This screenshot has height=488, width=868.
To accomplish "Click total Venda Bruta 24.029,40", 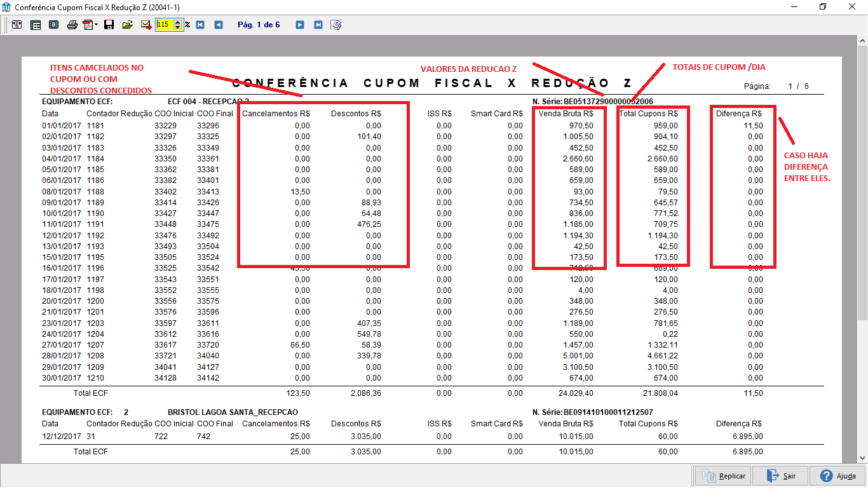I will tap(576, 393).
